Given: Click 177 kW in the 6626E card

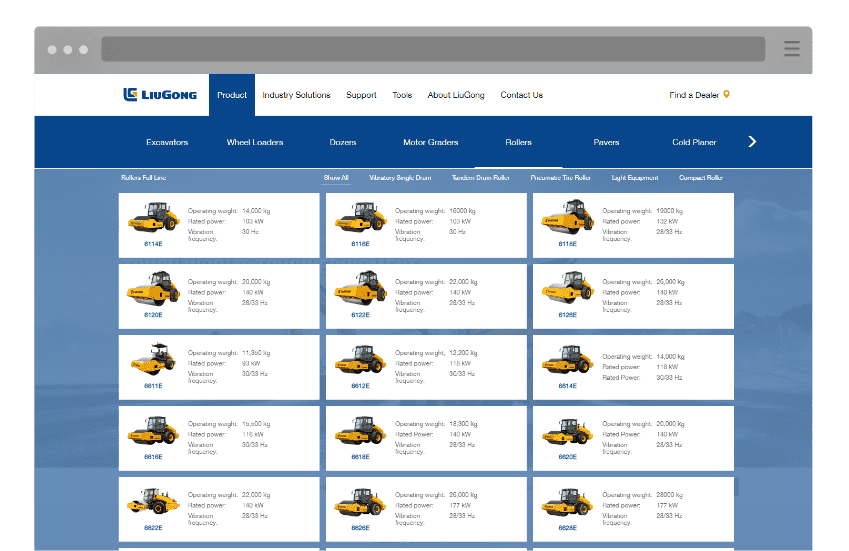Looking at the screenshot, I should click(460, 505).
